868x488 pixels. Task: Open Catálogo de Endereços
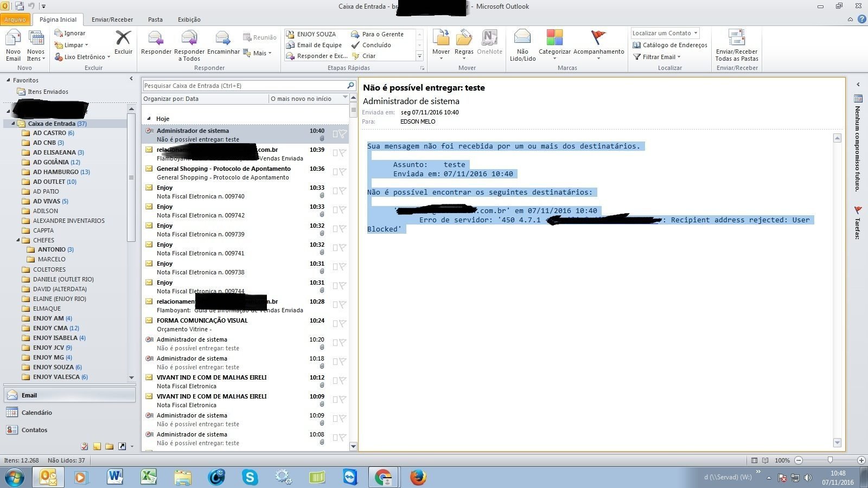click(x=670, y=45)
